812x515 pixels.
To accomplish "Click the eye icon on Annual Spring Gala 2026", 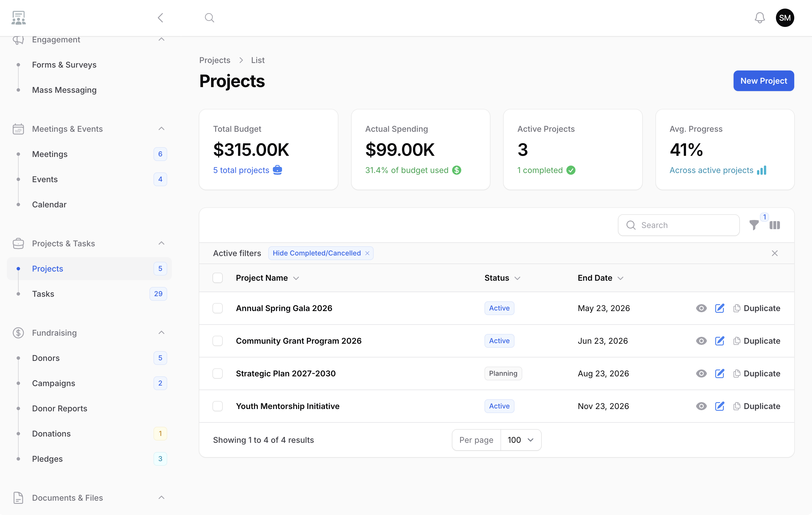I will pos(701,308).
